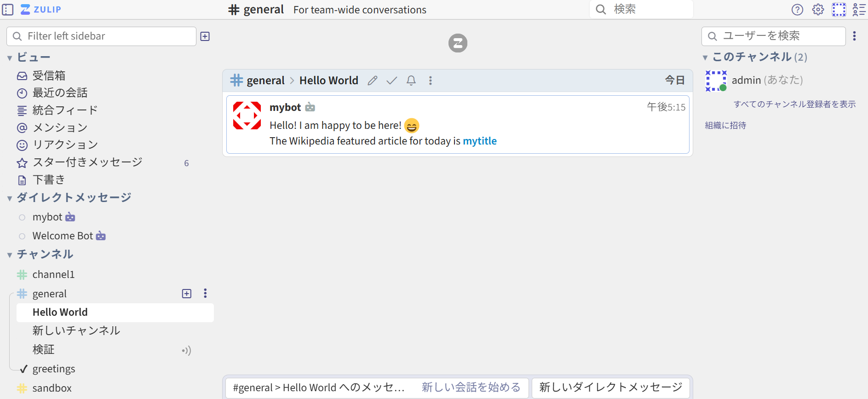868x399 pixels.
Task: Click 新しいダイレクトメッセージ button
Action: click(610, 387)
